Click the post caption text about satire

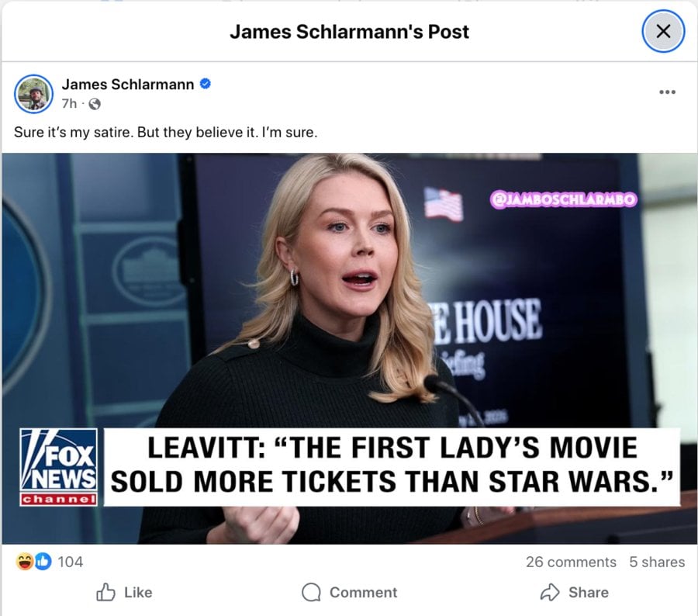pyautogui.click(x=166, y=133)
